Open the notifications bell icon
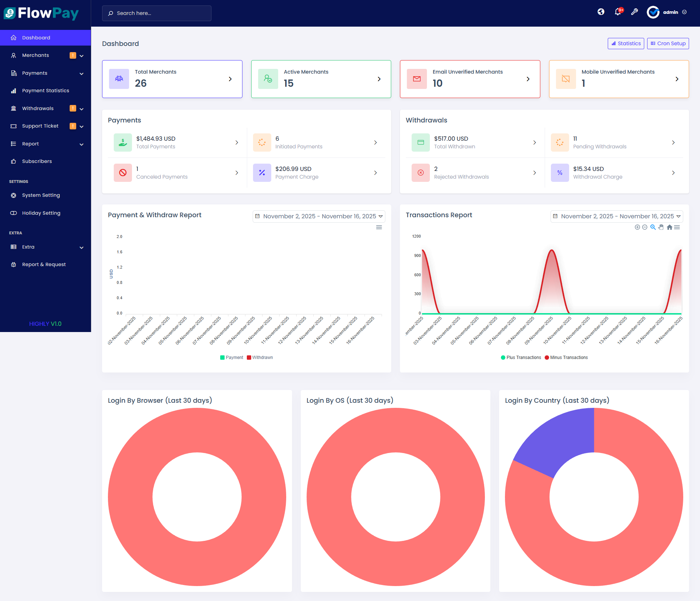 tap(618, 12)
